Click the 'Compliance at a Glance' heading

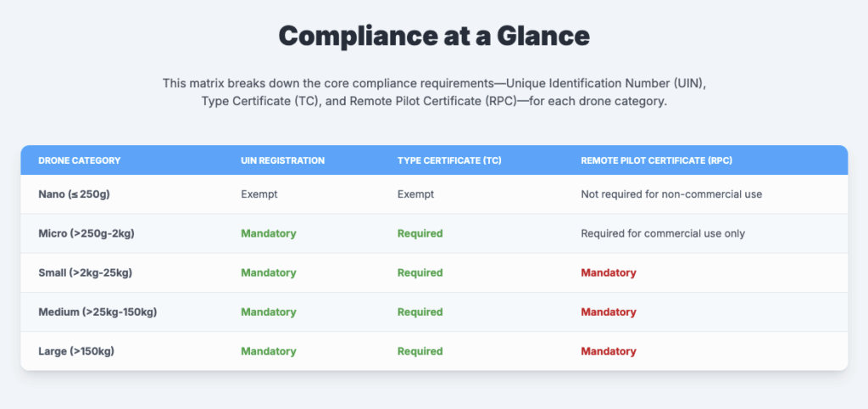pyautogui.click(x=433, y=36)
